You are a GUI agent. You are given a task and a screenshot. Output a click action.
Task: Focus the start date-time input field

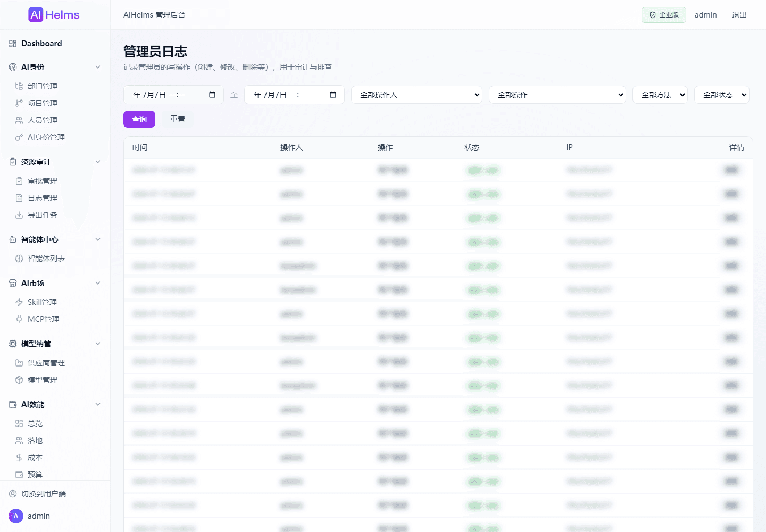coord(173,95)
